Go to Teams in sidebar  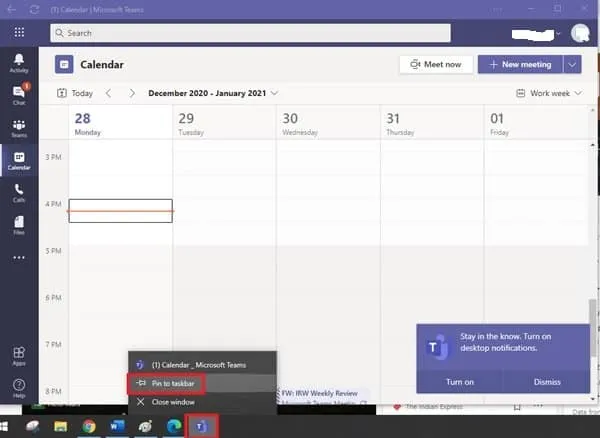pyautogui.click(x=18, y=128)
